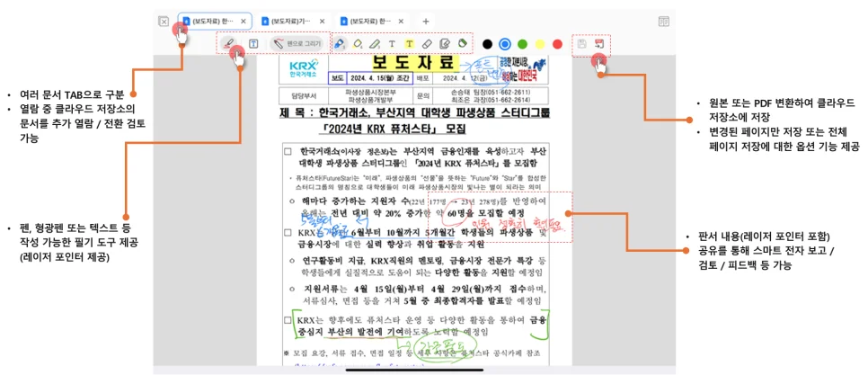
Task: Click the 담당부서 cell in document table
Action: (302, 96)
